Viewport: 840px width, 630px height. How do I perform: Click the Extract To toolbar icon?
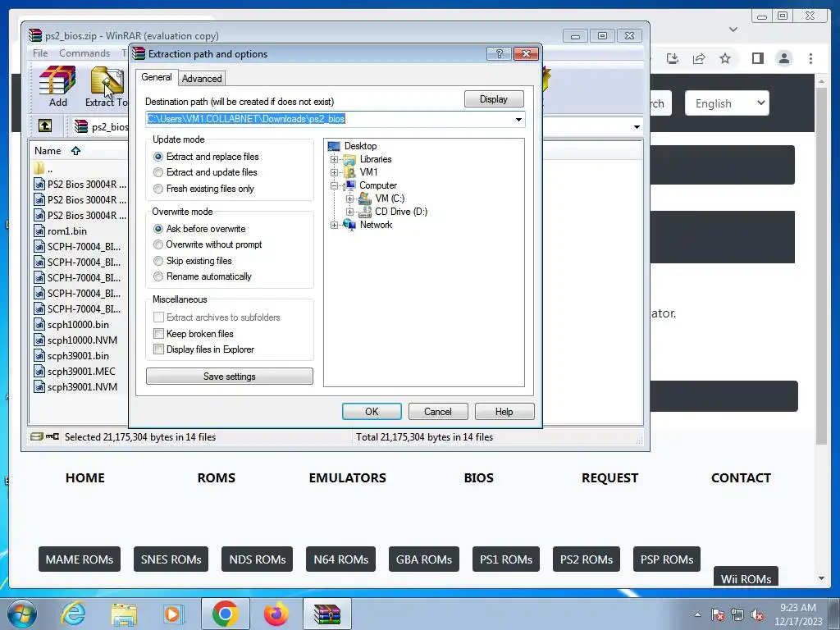tap(107, 86)
